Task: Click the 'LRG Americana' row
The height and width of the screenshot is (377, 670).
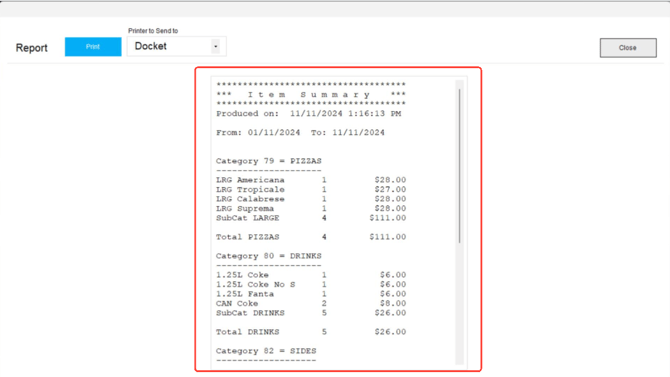Action: click(311, 180)
